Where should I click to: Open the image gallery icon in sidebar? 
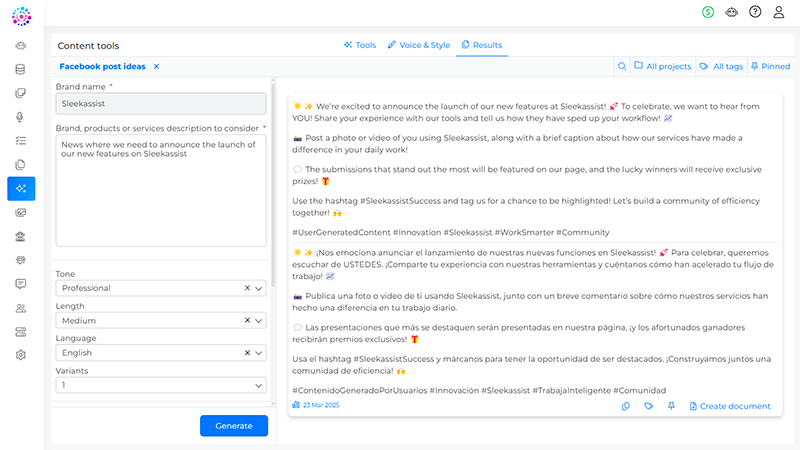point(21,213)
